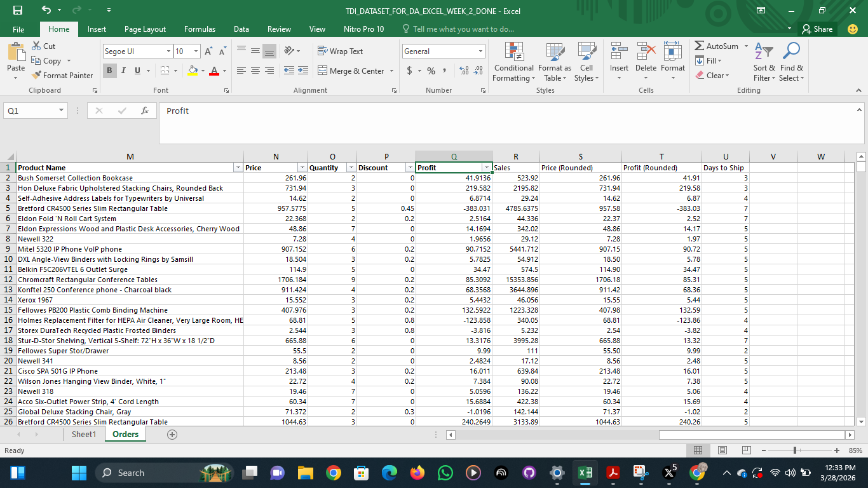Image resolution: width=868 pixels, height=488 pixels.
Task: Switch to Page Layout view in status bar
Action: coord(722,451)
